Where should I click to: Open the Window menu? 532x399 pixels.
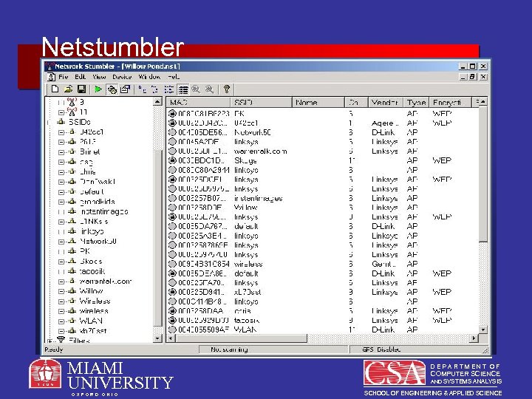click(x=149, y=77)
